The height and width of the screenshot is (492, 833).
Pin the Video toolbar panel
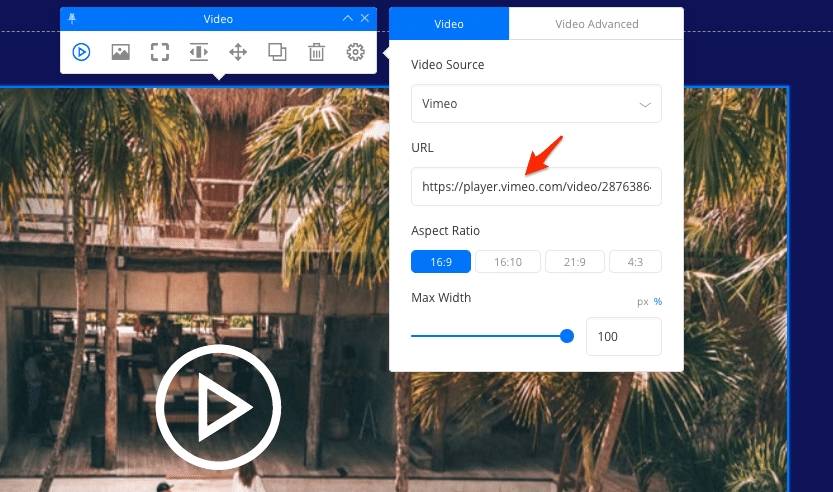pos(72,18)
